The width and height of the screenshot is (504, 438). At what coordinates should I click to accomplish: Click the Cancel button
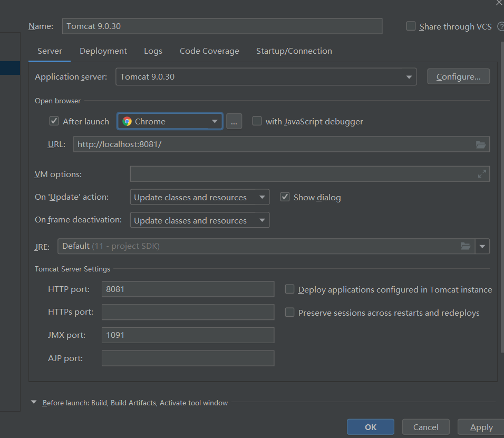coord(426,427)
